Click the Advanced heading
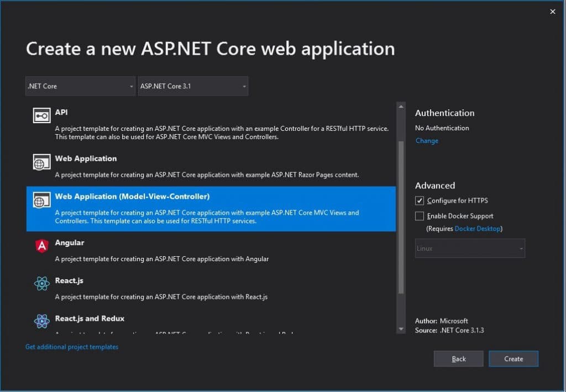 pyautogui.click(x=435, y=186)
